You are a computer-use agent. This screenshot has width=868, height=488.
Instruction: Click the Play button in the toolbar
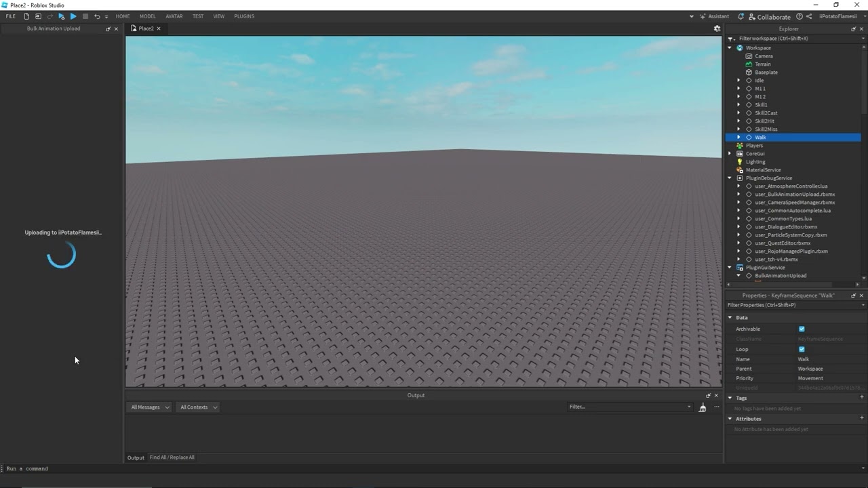click(73, 16)
